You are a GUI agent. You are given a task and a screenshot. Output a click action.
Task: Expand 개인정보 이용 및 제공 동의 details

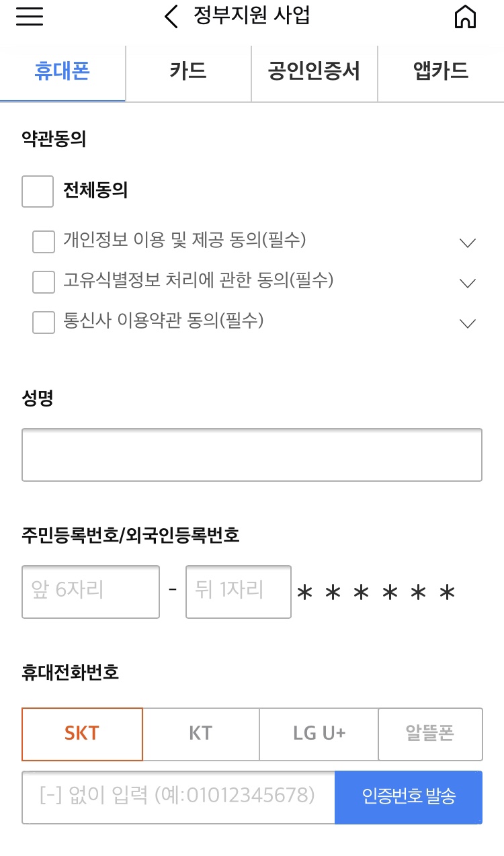point(468,243)
